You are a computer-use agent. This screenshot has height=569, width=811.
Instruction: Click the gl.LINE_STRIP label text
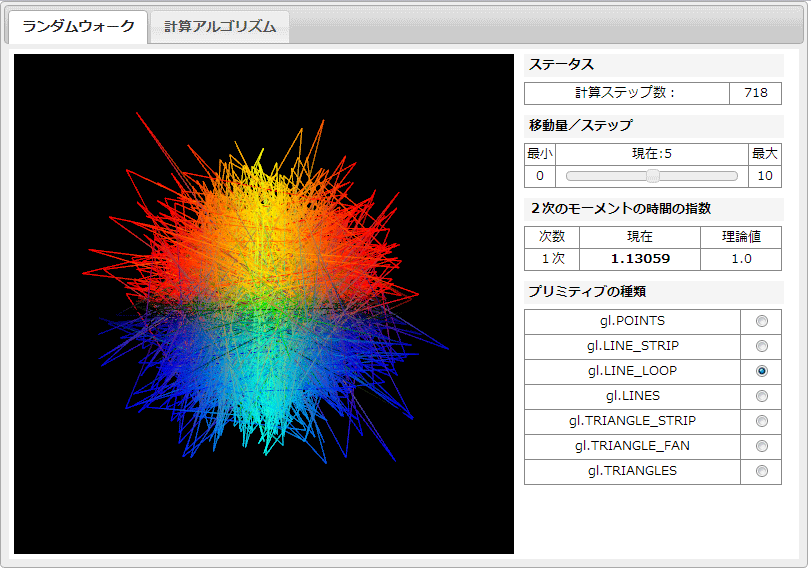(632, 346)
